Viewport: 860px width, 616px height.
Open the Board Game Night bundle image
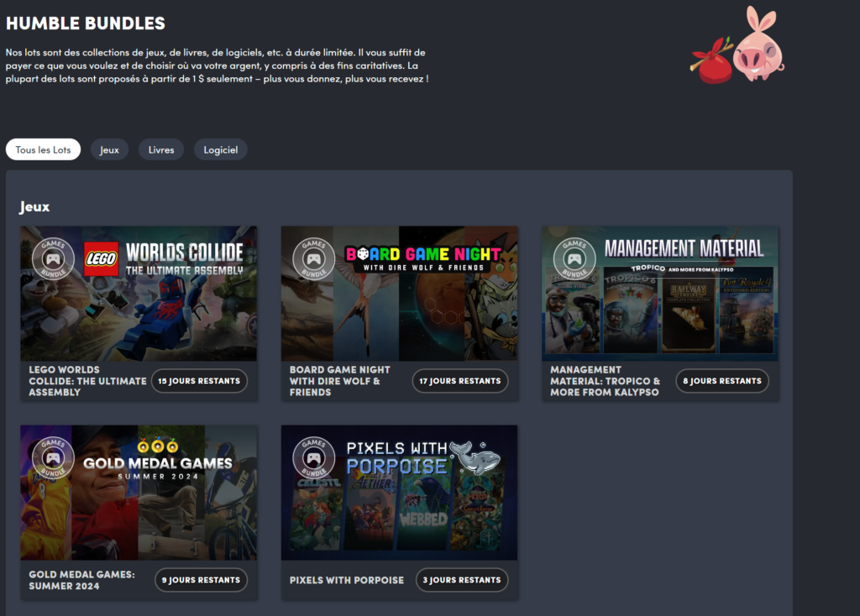tap(399, 294)
